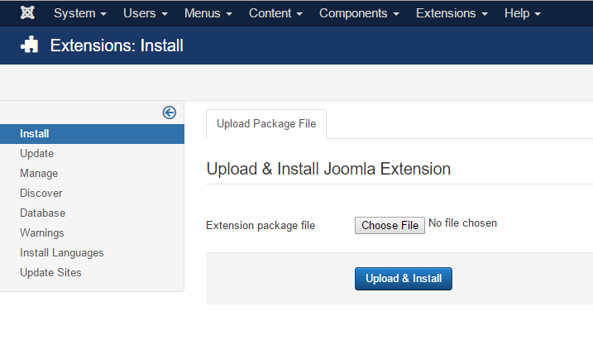Click the 'Extension package file' label
Screen dimensions: 593x364
pos(261,226)
